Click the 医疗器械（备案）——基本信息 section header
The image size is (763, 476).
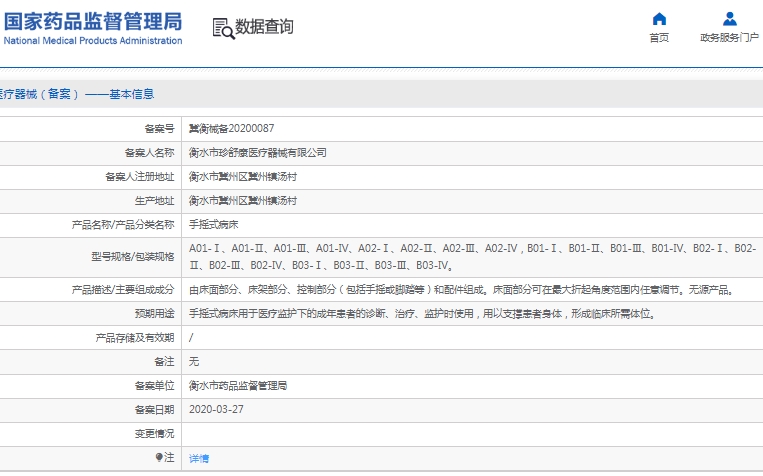(x=76, y=94)
